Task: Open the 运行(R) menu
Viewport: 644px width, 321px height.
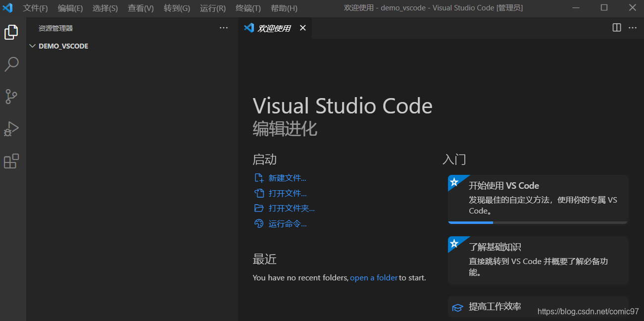Action: tap(213, 8)
